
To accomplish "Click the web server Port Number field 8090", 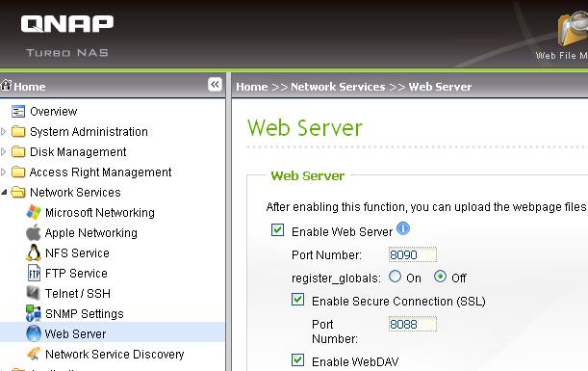I will coord(413,255).
